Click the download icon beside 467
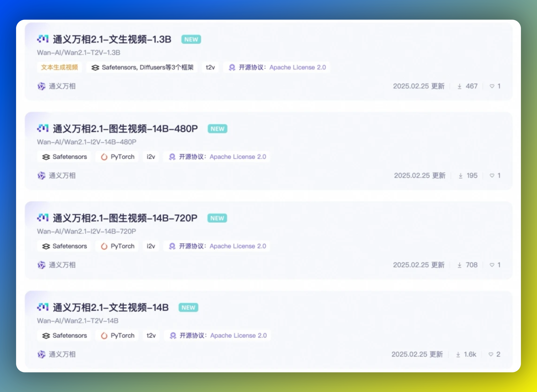Screen dimensions: 537x392 click(459, 86)
